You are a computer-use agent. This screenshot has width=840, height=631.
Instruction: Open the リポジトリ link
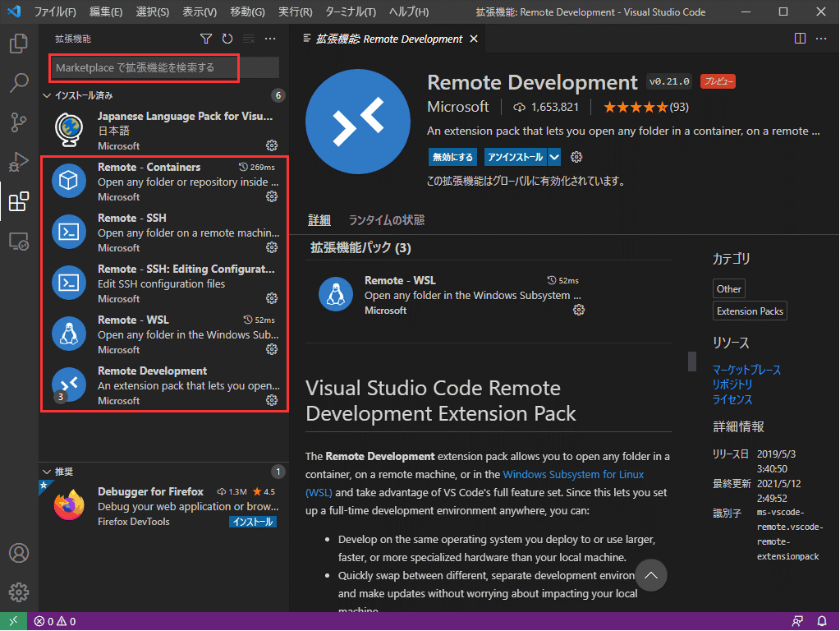[x=732, y=385]
